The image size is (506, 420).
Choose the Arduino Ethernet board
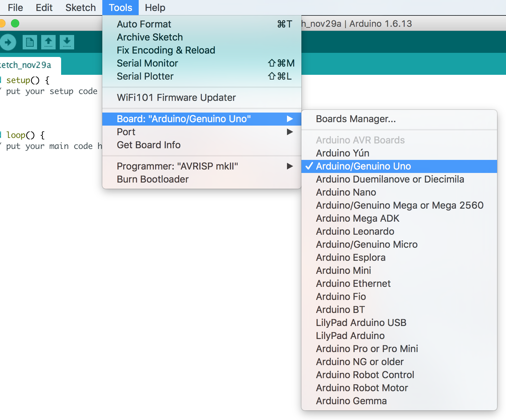click(399, 283)
